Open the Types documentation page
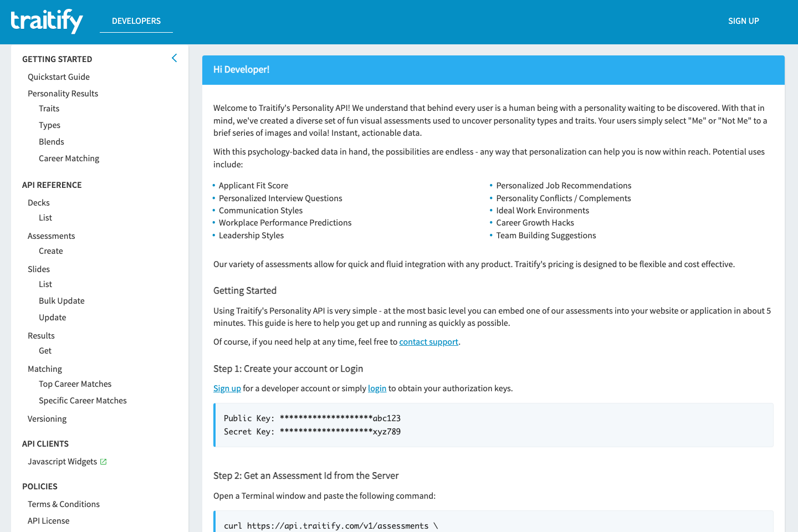798x532 pixels. [49, 125]
